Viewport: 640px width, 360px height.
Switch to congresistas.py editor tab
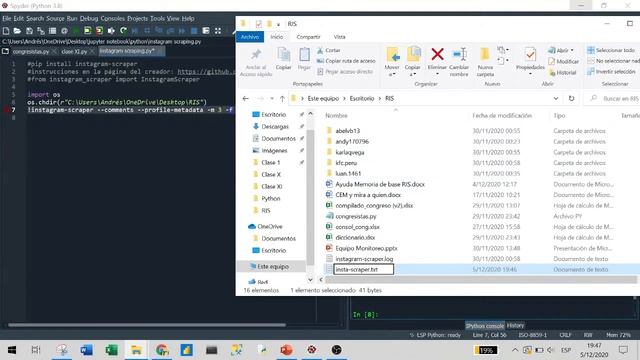pyautogui.click(x=31, y=51)
